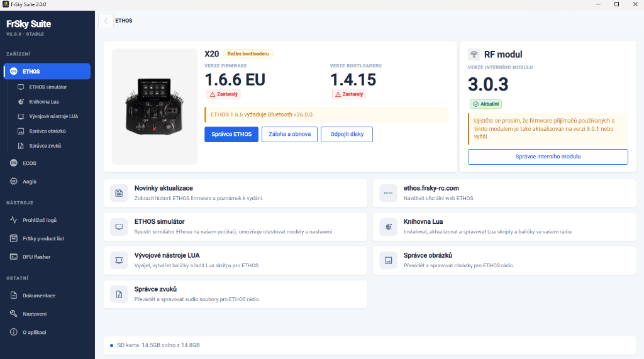644x359 pixels.
Task: Open Vývojové nástroje LUA card
Action: pos(235,260)
